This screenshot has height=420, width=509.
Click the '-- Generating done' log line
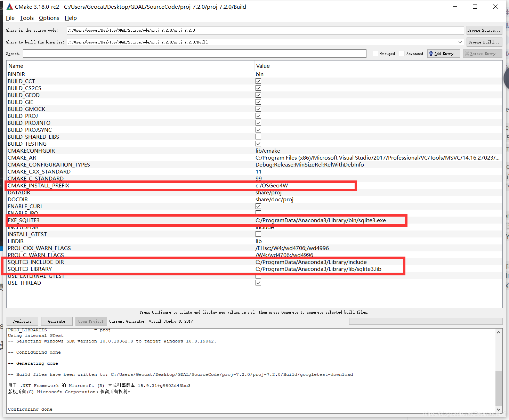coord(33,363)
